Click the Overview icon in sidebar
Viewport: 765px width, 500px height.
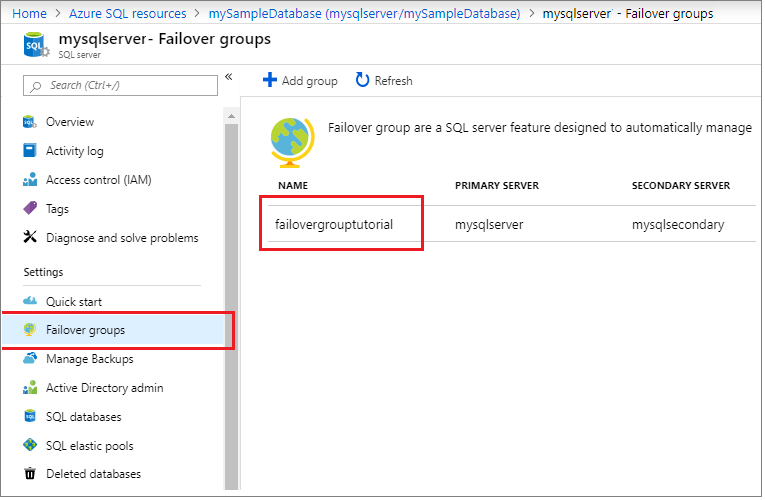pyautogui.click(x=30, y=122)
